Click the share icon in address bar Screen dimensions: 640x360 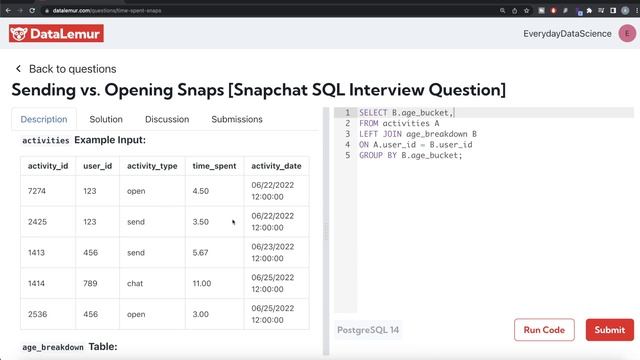coord(514,11)
